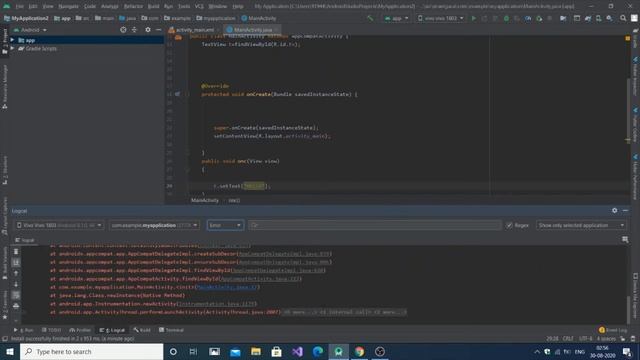Image resolution: width=640 pixels, height=360 pixels.
Task: Open Search Everywhere magnifier icon
Action: click(623, 18)
